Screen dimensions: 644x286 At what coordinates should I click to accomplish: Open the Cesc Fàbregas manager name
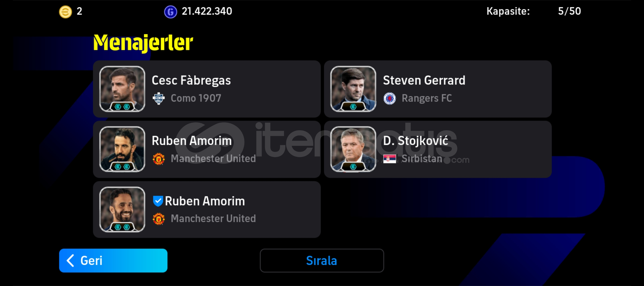coord(191,80)
